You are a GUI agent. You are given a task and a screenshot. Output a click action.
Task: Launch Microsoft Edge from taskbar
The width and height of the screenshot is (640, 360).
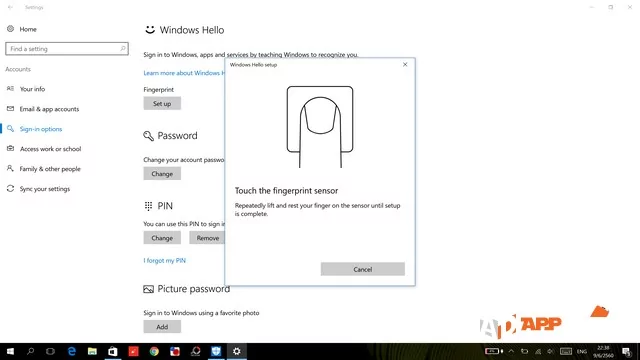[x=72, y=351]
